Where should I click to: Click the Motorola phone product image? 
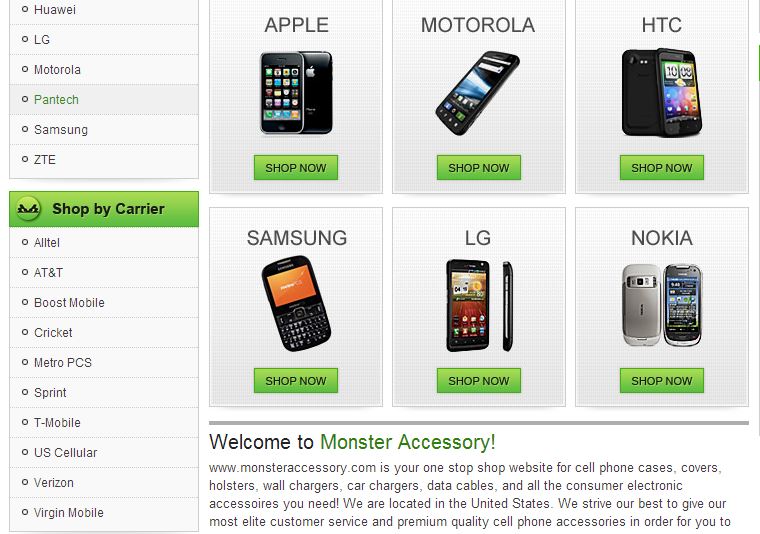point(478,93)
